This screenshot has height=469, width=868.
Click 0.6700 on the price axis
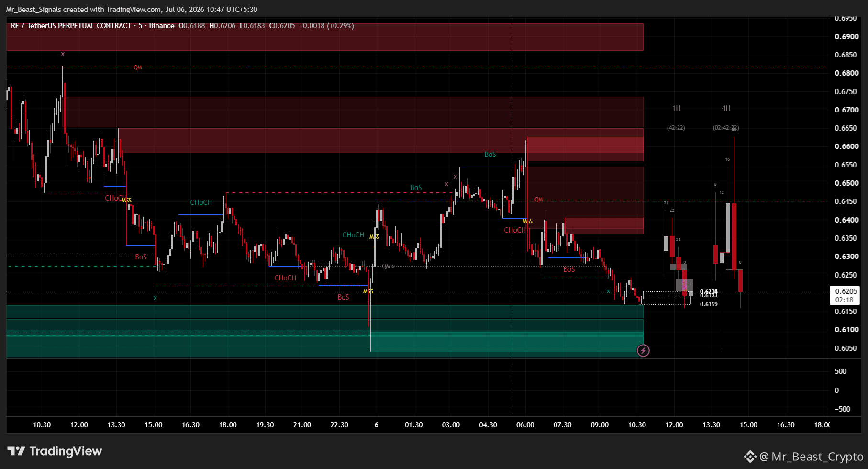tap(846, 110)
